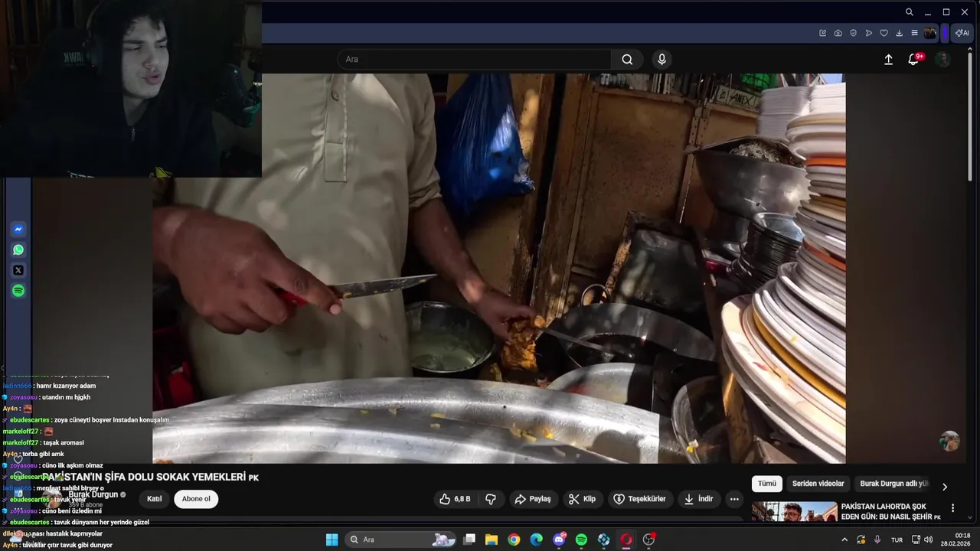
Task: Open the volume speaker tray icon
Action: pos(928,540)
